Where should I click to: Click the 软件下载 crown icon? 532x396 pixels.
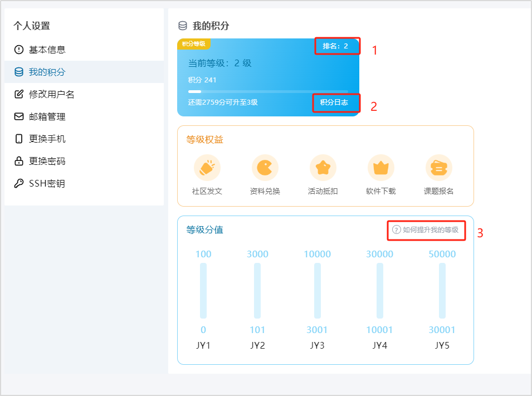point(381,168)
